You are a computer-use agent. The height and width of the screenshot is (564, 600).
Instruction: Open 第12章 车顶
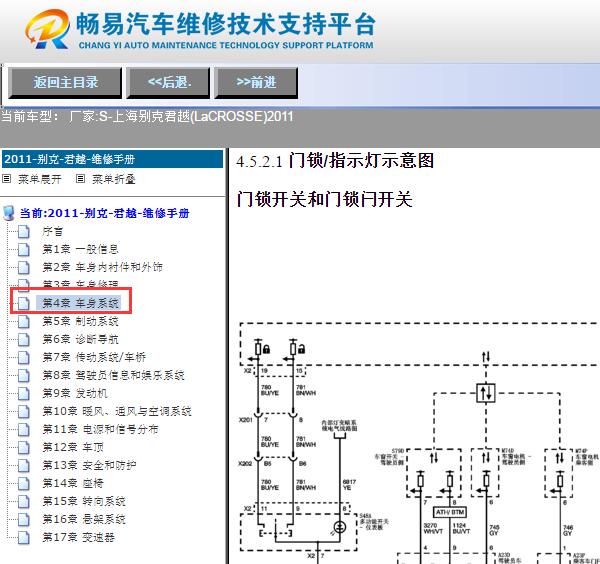coord(73,447)
